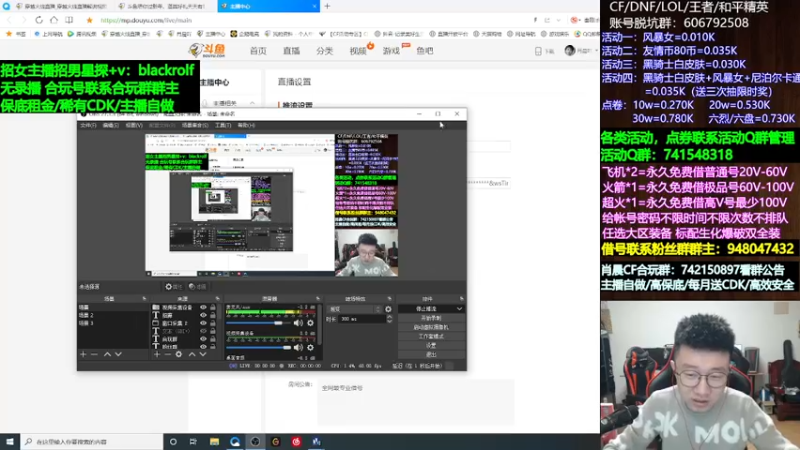Toggle visibility of the video capture device source
800x450 pixels.
pos(203,308)
